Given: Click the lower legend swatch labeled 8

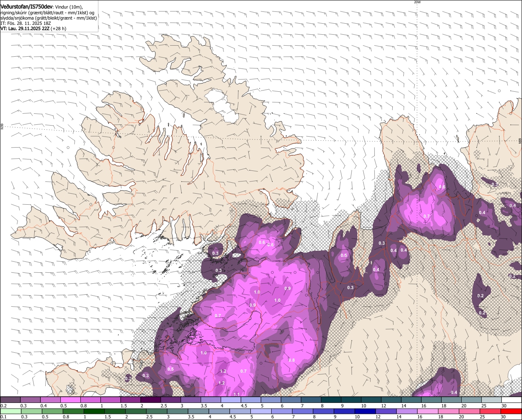Looking at the screenshot, I should pos(323,411).
